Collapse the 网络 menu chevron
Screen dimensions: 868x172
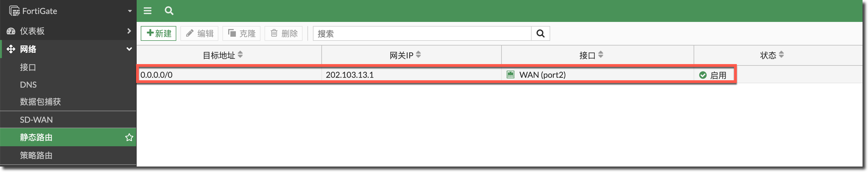(129, 49)
